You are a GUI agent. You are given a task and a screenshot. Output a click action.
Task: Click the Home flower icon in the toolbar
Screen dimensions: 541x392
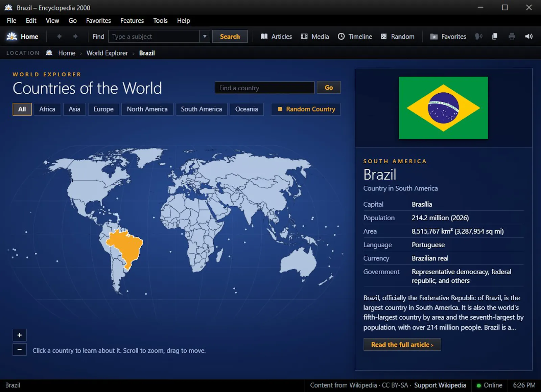12,37
